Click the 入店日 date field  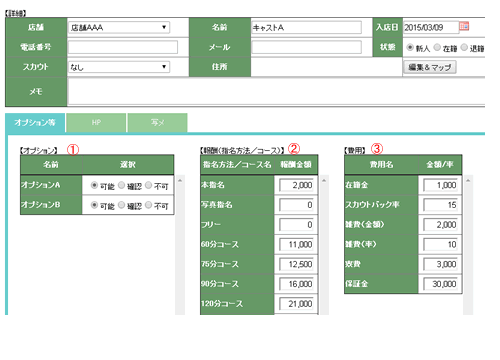[431, 27]
